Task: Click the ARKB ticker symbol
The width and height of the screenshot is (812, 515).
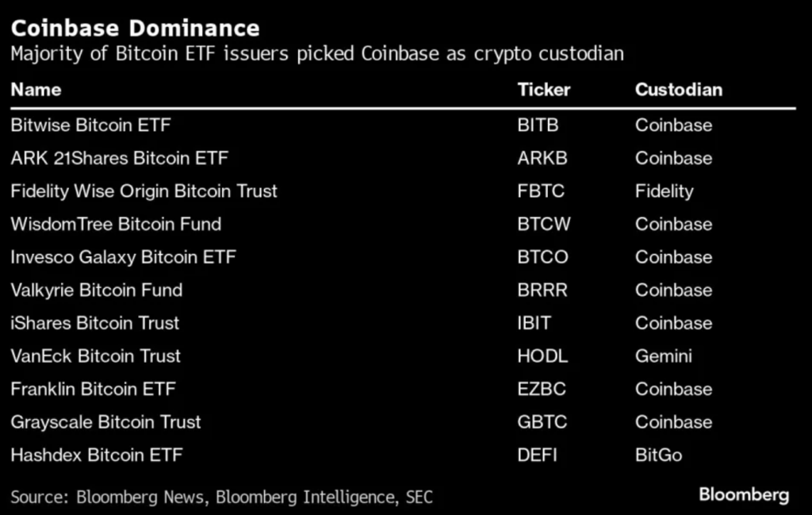Action: [542, 159]
